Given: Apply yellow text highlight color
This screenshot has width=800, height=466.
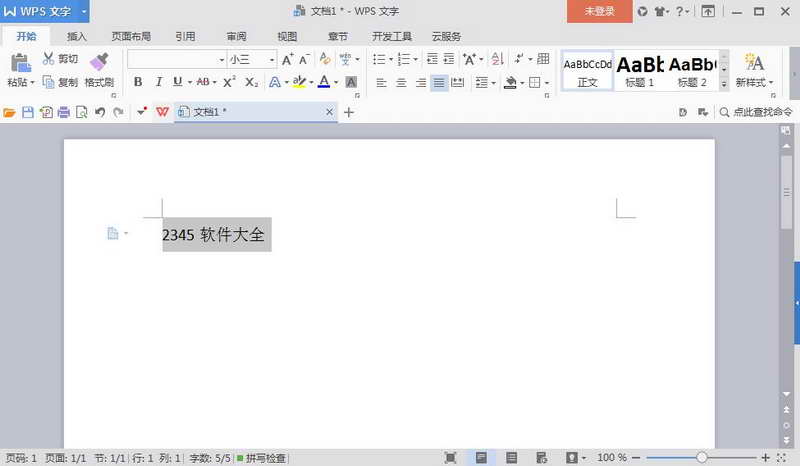Looking at the screenshot, I should 299,82.
